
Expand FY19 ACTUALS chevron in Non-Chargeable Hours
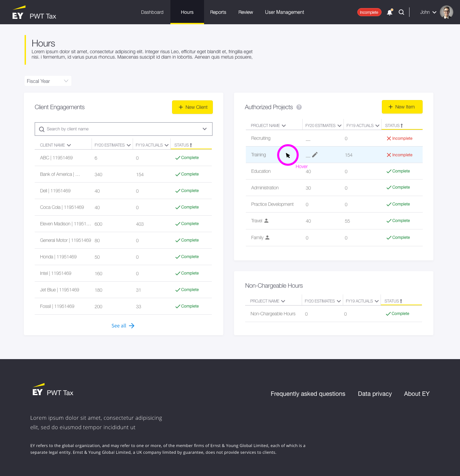(x=377, y=301)
